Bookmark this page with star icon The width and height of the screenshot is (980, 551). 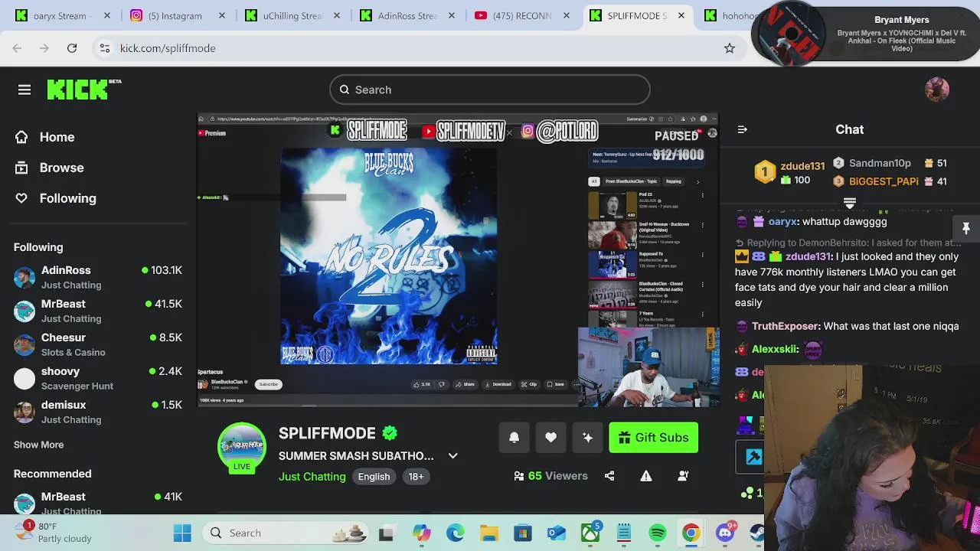730,48
